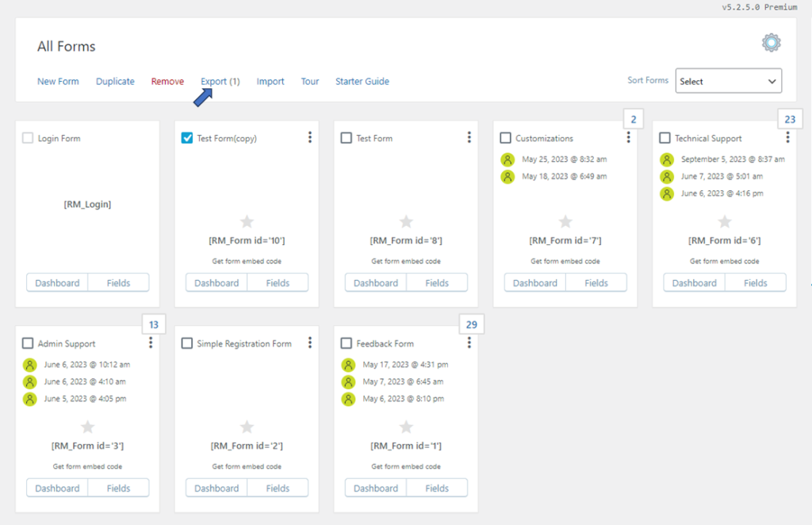Click Get form embed code under Test Form
Screen dimensions: 812x525
coord(405,259)
